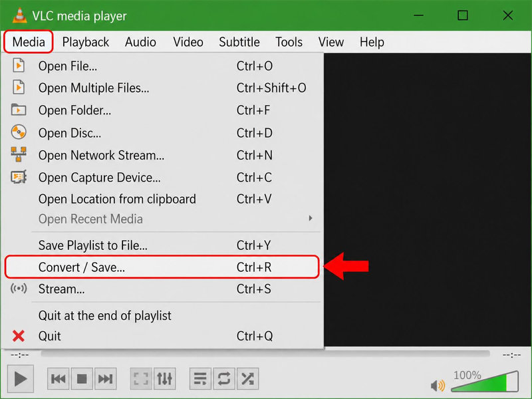Select Convert / Save... entry
This screenshot has height=399, width=532.
click(162, 267)
